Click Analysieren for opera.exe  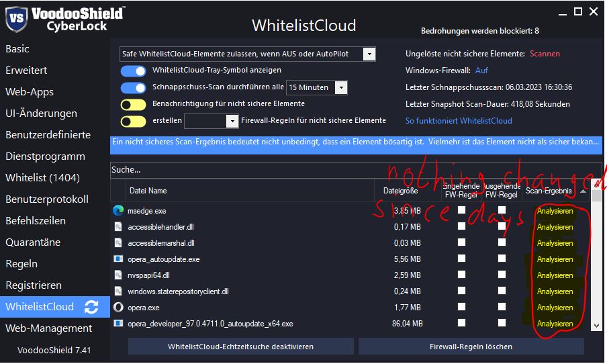tap(555, 308)
